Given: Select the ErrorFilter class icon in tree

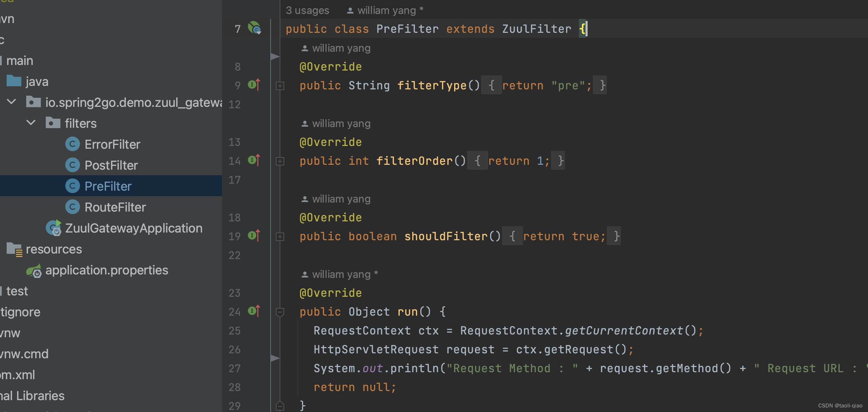Looking at the screenshot, I should point(73,144).
